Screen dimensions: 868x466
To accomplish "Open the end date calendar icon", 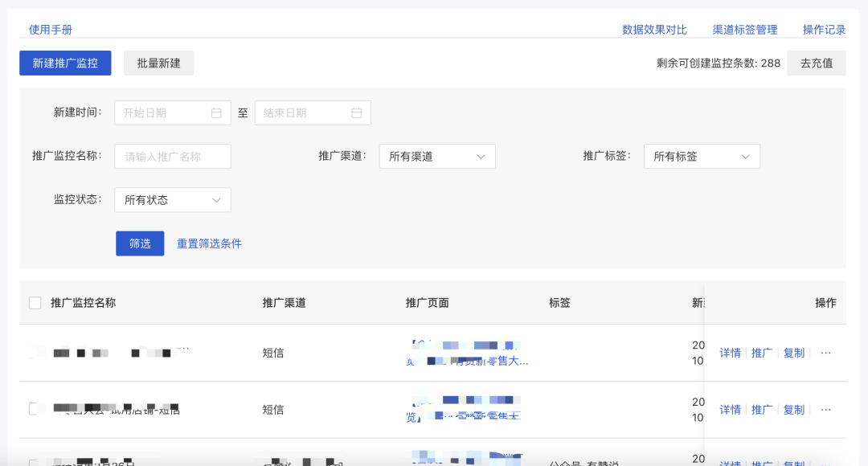I will coord(356,112).
